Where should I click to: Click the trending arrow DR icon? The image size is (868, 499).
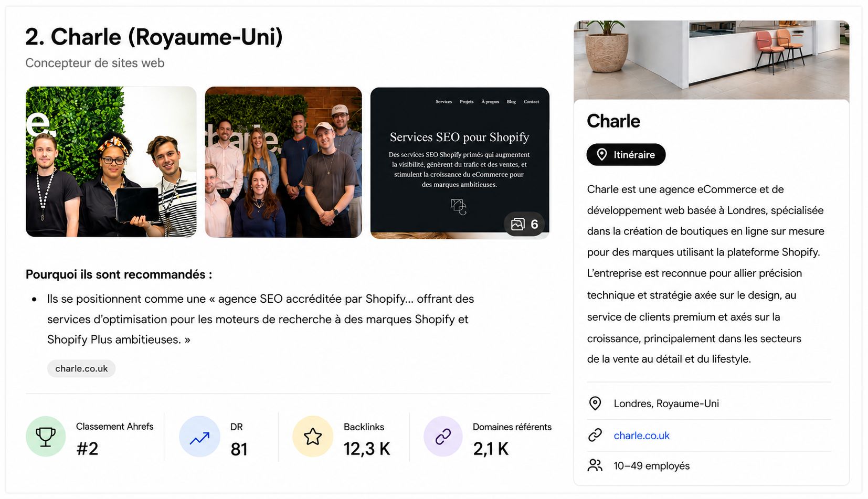point(199,437)
